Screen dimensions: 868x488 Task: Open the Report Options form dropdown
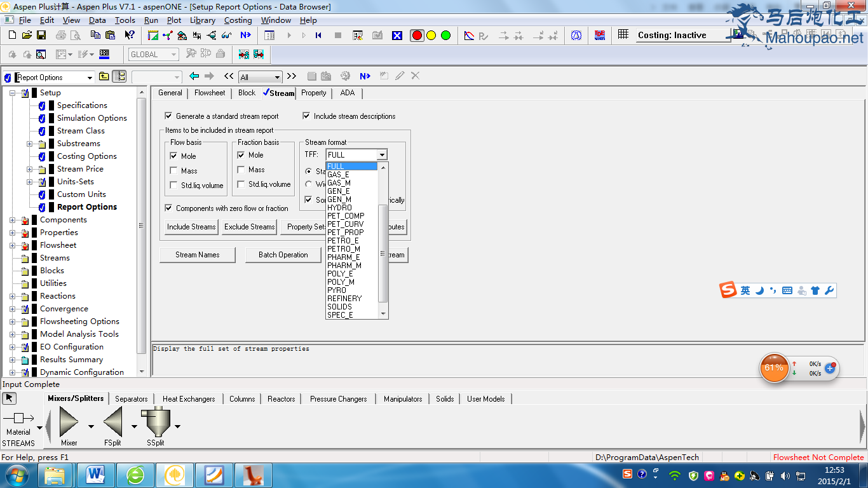pyautogui.click(x=90, y=78)
